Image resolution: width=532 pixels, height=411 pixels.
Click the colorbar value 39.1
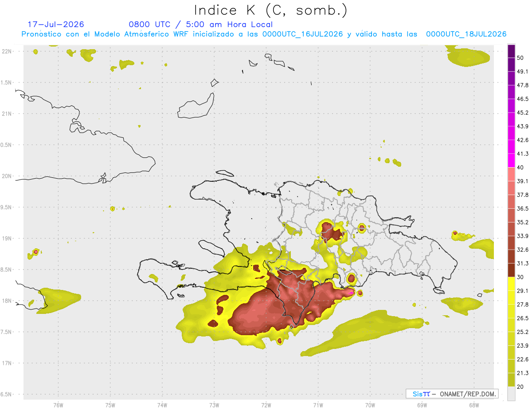point(523,181)
